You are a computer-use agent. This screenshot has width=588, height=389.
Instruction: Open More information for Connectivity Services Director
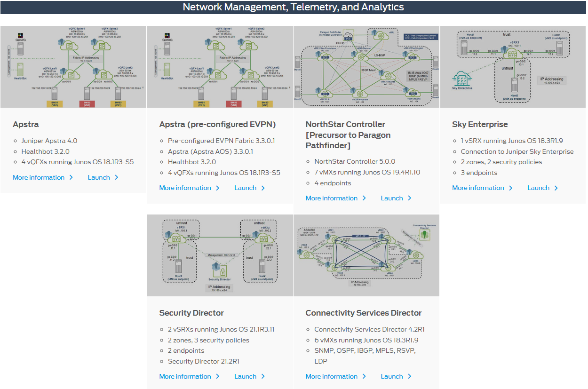[x=332, y=376]
